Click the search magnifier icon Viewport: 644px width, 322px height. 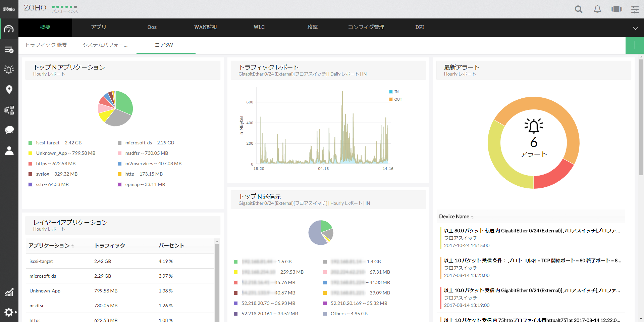tap(578, 9)
